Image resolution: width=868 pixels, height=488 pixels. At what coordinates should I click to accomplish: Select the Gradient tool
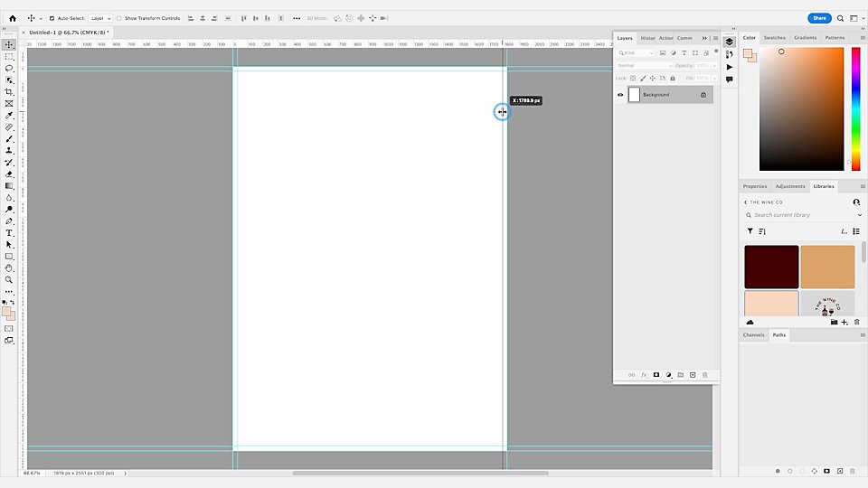[9, 186]
